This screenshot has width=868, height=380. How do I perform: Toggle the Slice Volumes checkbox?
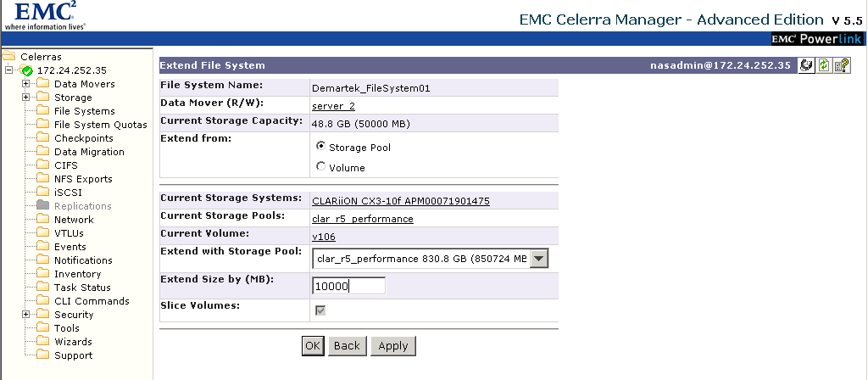point(320,310)
